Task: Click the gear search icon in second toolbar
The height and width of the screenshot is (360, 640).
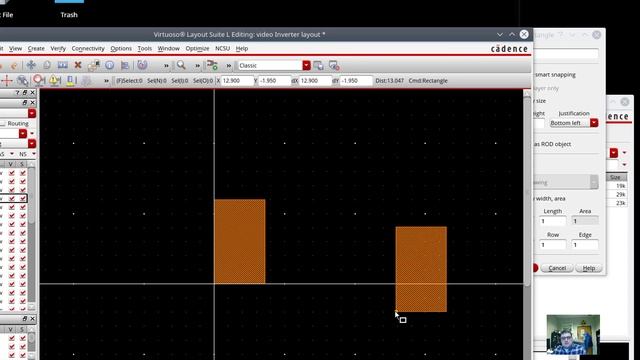Action: (22, 81)
